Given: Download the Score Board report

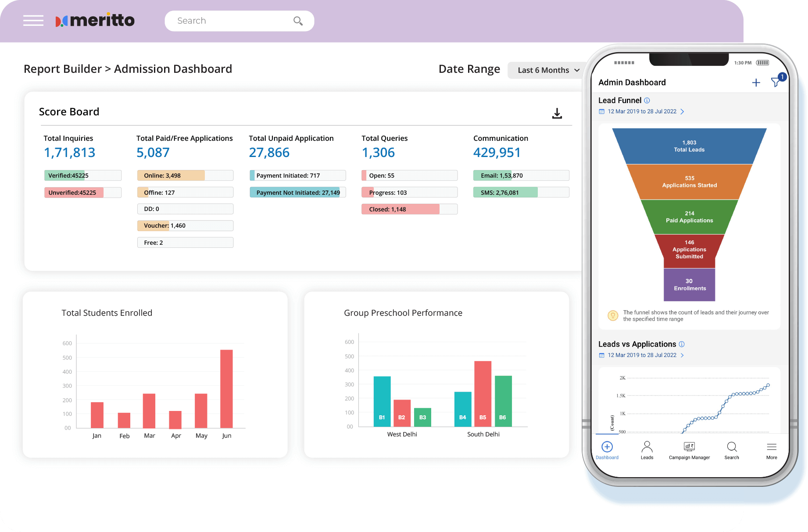Looking at the screenshot, I should tap(557, 114).
